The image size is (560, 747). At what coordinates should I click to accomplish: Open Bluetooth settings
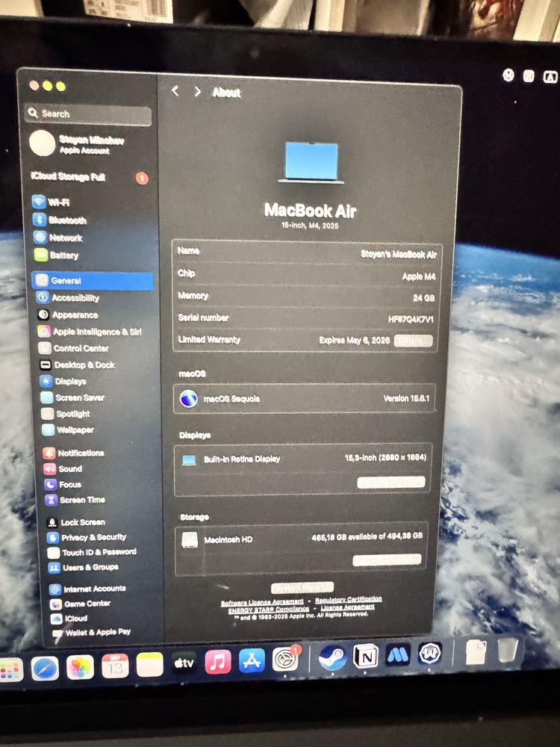(x=60, y=220)
